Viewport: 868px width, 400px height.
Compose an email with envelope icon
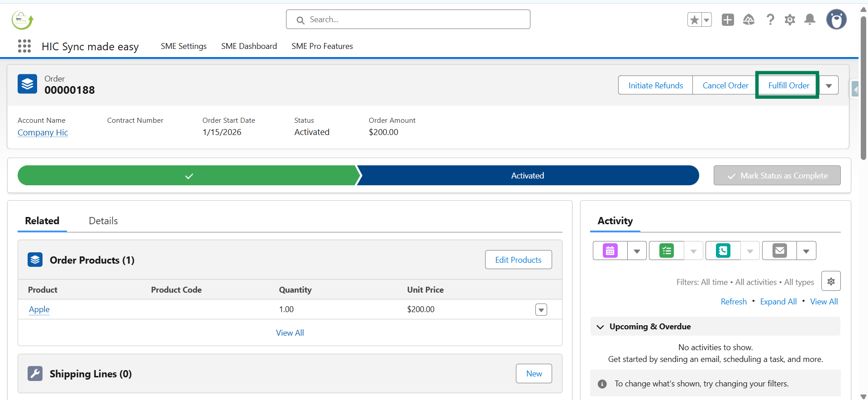click(x=779, y=251)
